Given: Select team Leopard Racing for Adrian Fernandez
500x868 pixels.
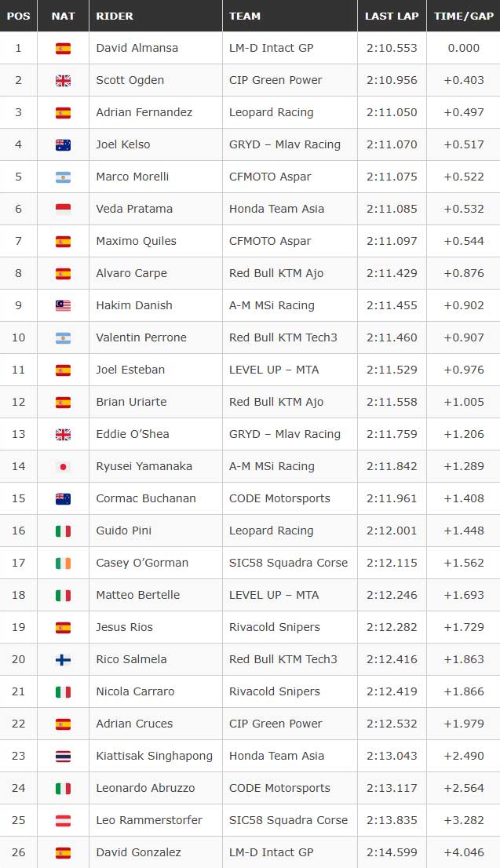Looking at the screenshot, I should coord(272,112).
